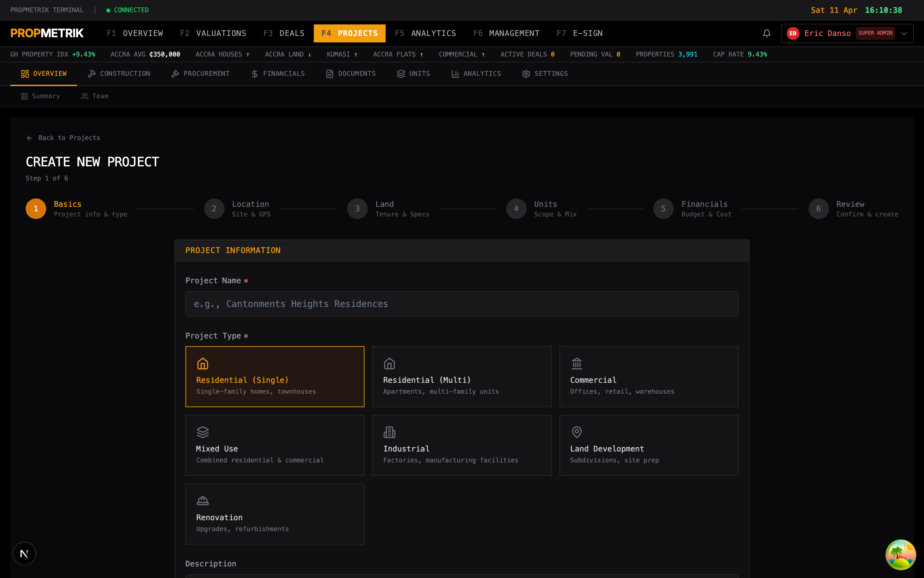The width and height of the screenshot is (924, 578).
Task: Focus the Project Name input field
Action: coord(462,304)
